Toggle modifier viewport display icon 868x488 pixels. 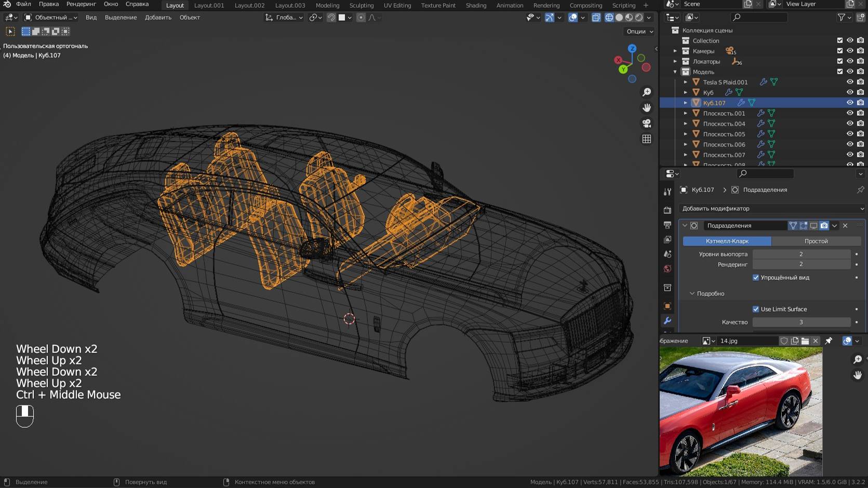(813, 225)
